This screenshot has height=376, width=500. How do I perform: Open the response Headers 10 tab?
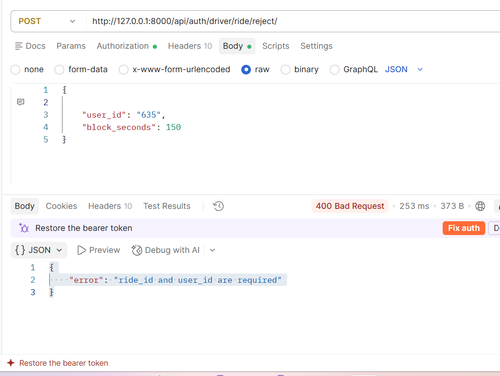[110, 206]
